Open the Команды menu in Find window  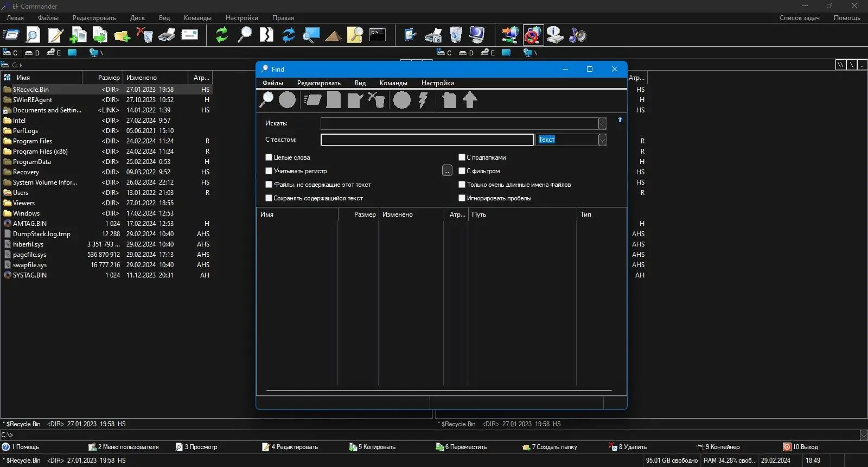point(393,83)
